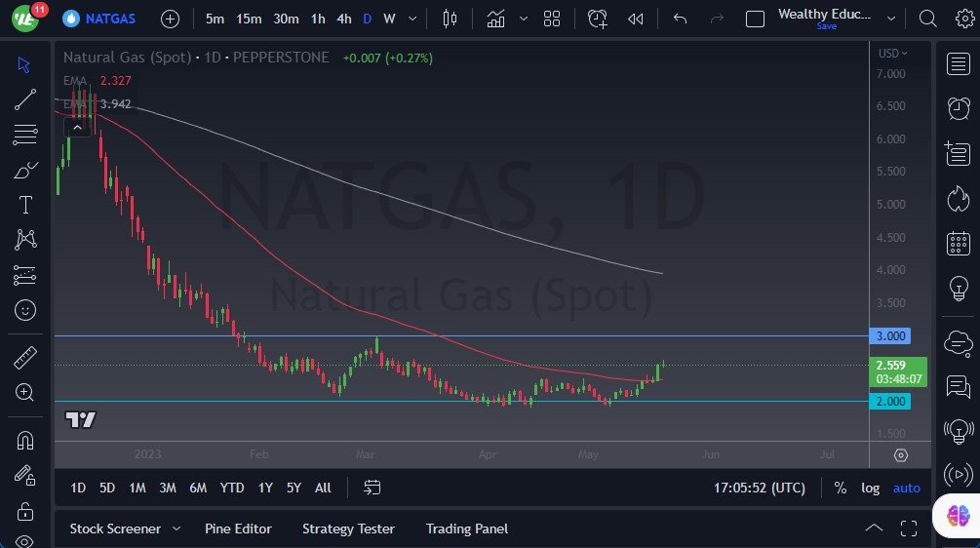The width and height of the screenshot is (980, 548).
Task: Toggle stay in drawing mode
Action: [x=25, y=476]
